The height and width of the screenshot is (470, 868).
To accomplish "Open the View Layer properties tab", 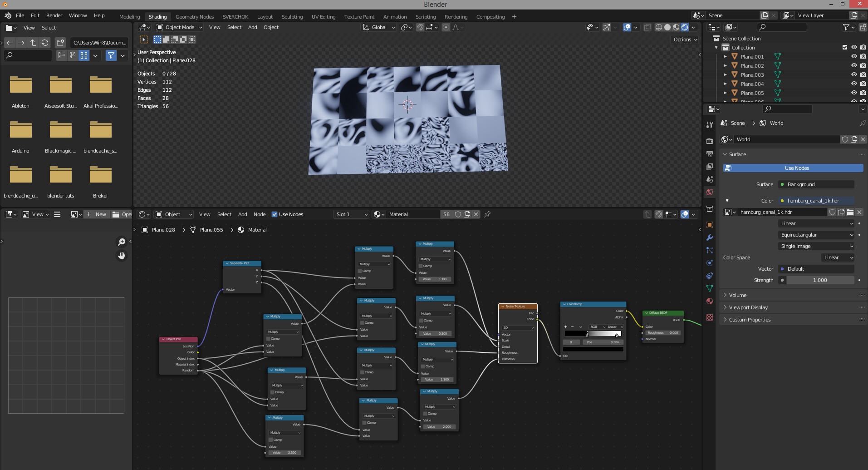I will click(710, 167).
